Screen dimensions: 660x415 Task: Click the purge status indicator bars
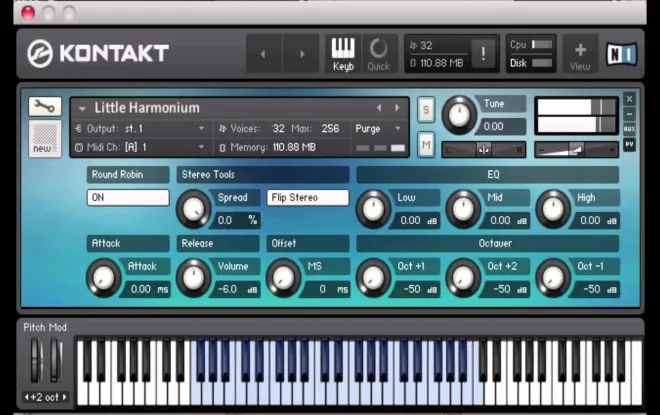point(380,148)
